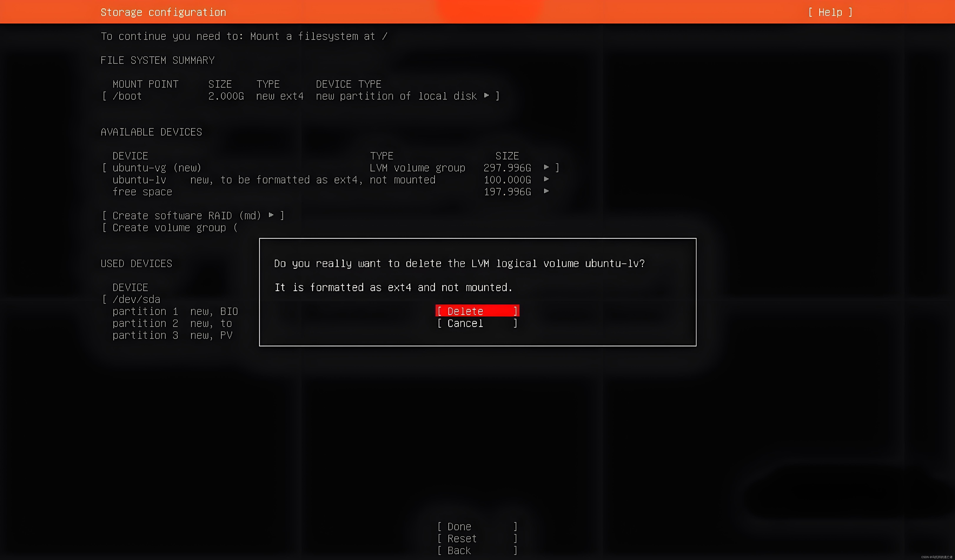Select the free space row

tap(142, 192)
